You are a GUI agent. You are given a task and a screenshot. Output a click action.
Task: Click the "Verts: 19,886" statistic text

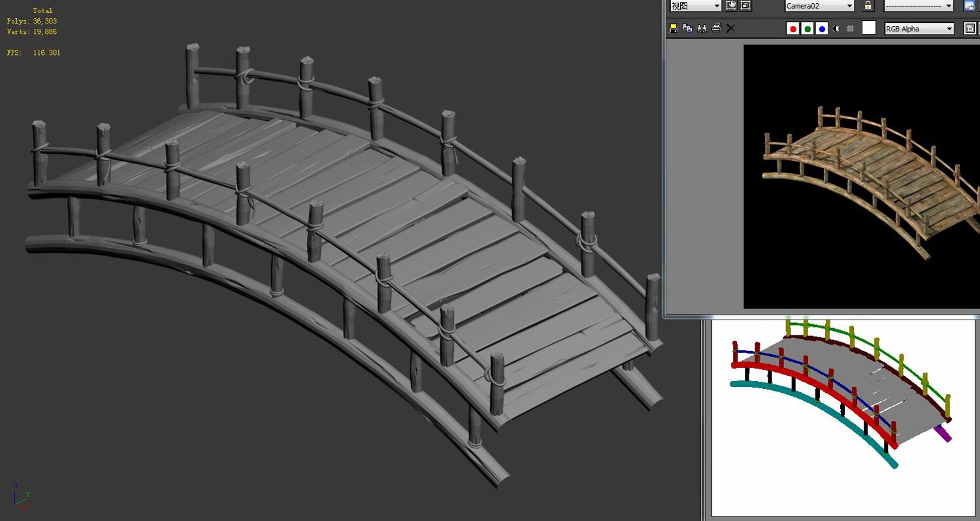(32, 31)
